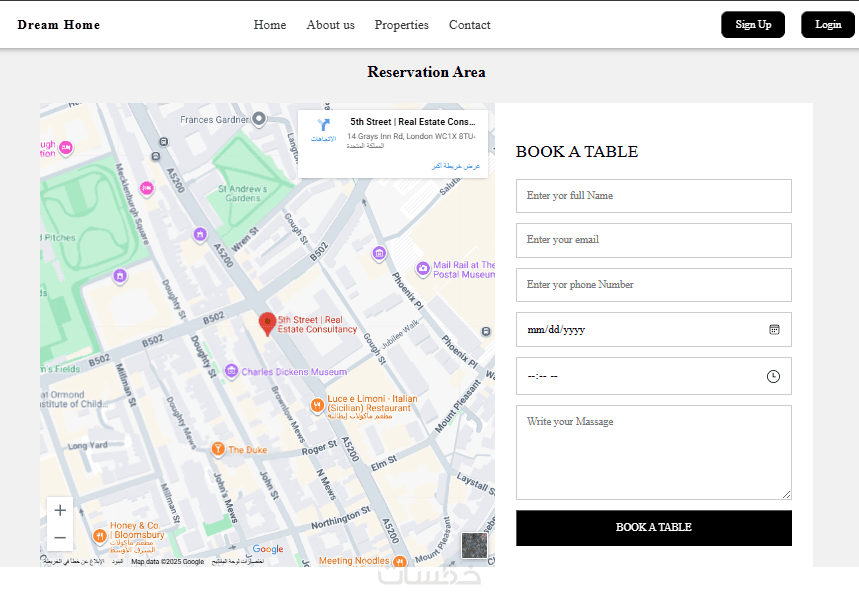Submit with the BOOK A TABLE button

653,528
